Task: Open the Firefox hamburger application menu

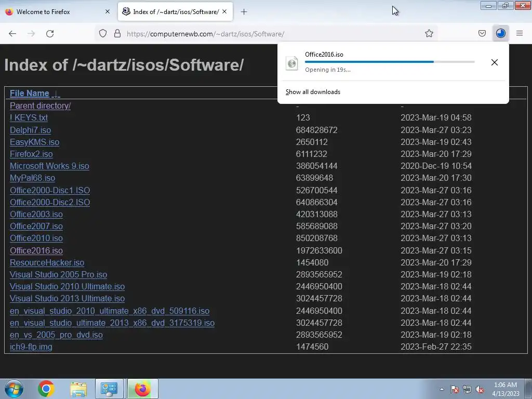Action: click(x=519, y=34)
